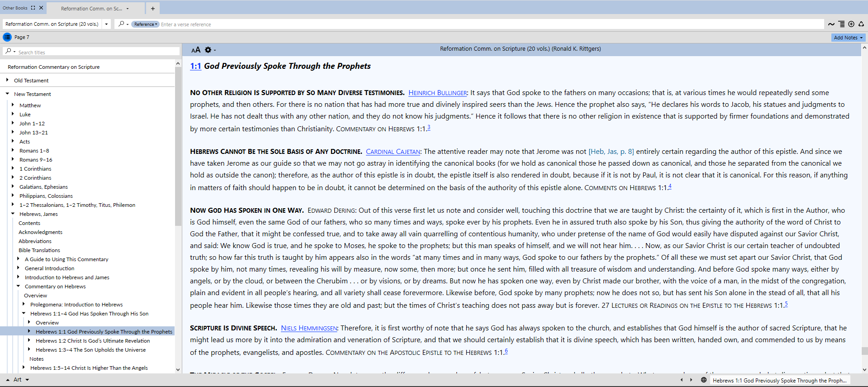Collapse Commentary on Hebrews node

(18, 286)
